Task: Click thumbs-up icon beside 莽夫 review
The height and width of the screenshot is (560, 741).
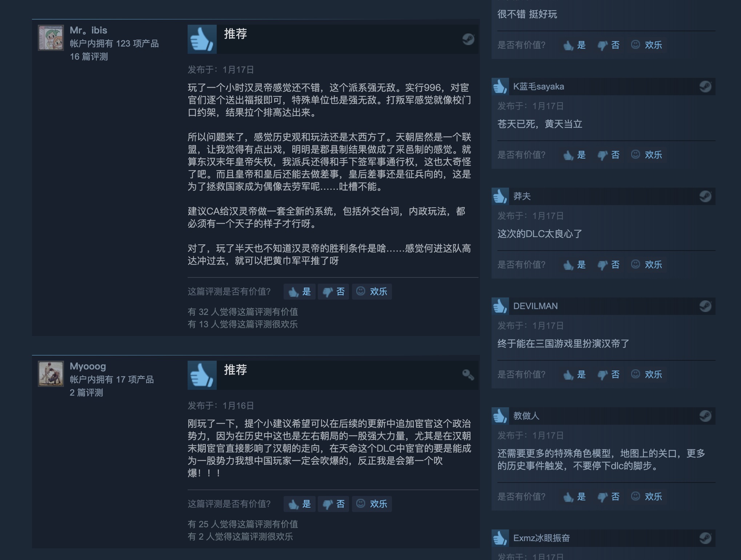Action: [500, 196]
